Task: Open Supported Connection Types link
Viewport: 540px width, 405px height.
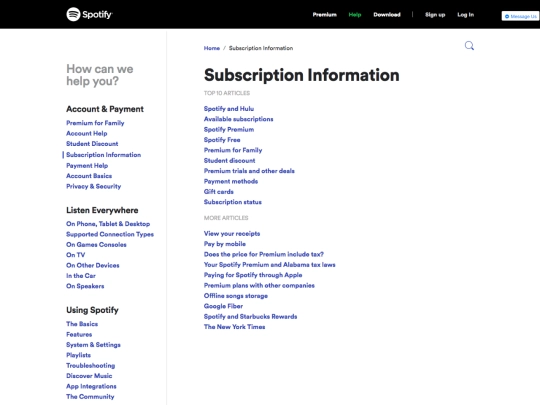Action: pos(110,234)
